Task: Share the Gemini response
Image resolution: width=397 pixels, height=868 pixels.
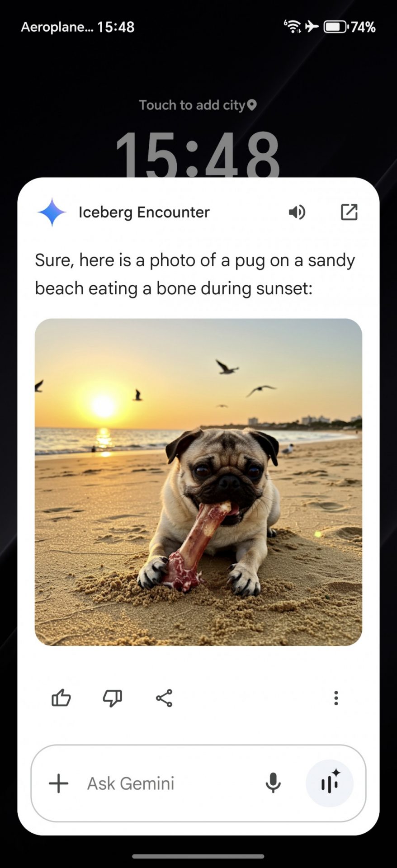Action: pyautogui.click(x=164, y=698)
